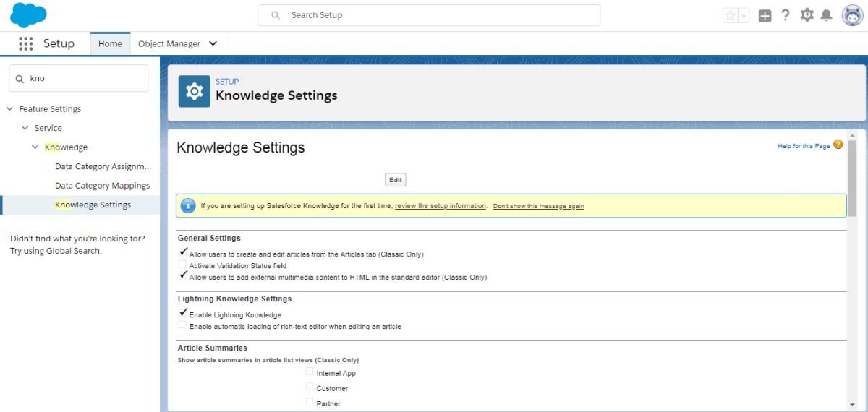Click the Setup app name label
The height and width of the screenshot is (412, 868).
click(59, 43)
